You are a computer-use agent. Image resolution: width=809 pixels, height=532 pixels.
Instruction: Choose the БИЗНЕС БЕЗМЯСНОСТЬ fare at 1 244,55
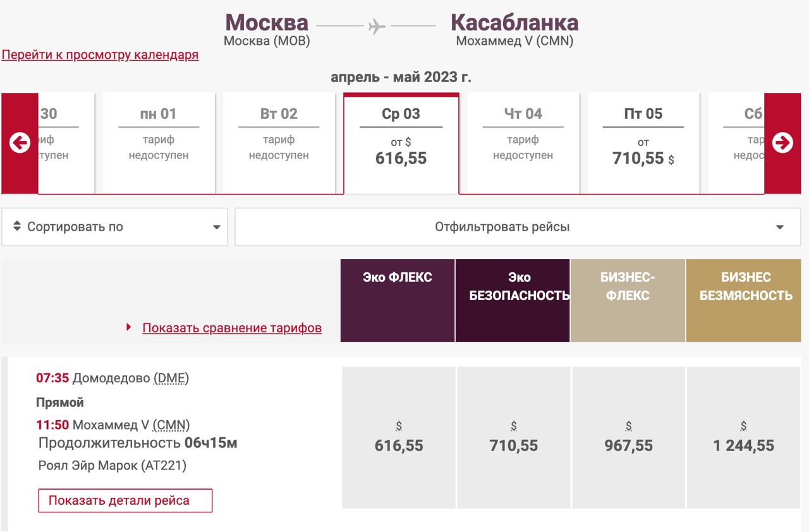pyautogui.click(x=743, y=437)
